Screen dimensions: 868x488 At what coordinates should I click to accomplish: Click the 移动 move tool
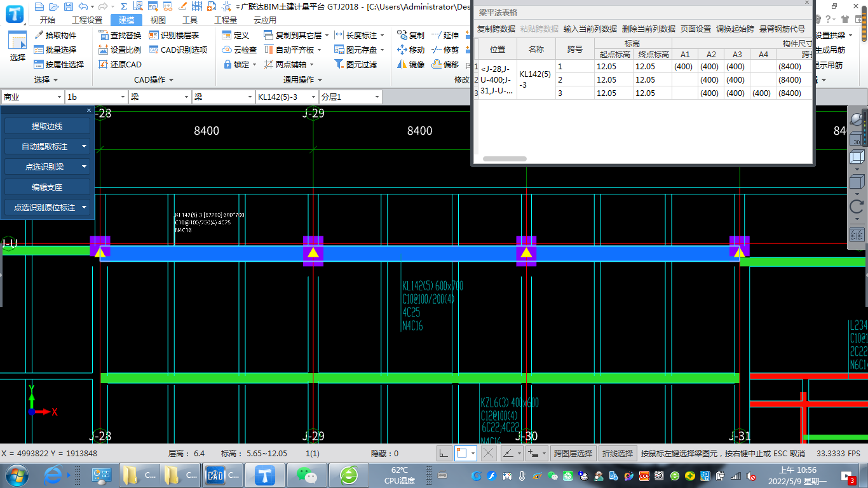410,50
